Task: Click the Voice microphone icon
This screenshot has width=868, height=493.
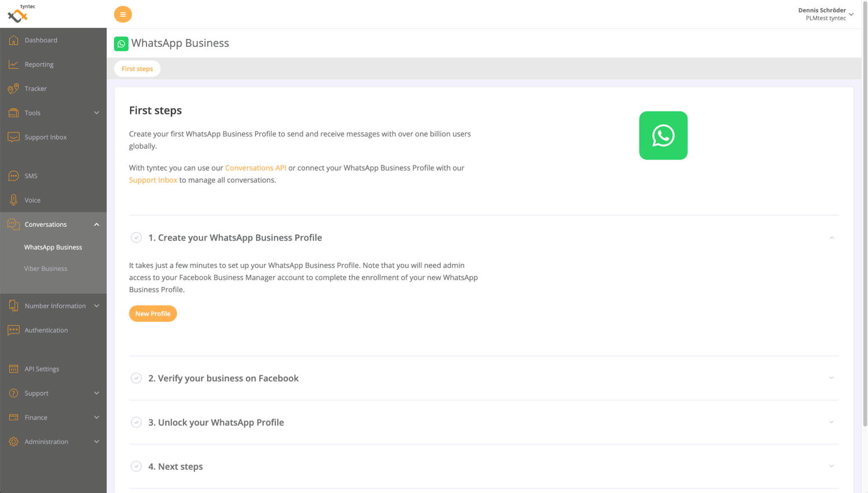Action: [13, 200]
